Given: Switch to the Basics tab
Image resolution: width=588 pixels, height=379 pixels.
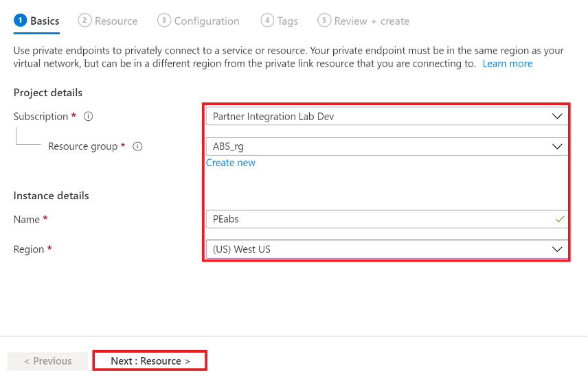Looking at the screenshot, I should click(x=37, y=21).
